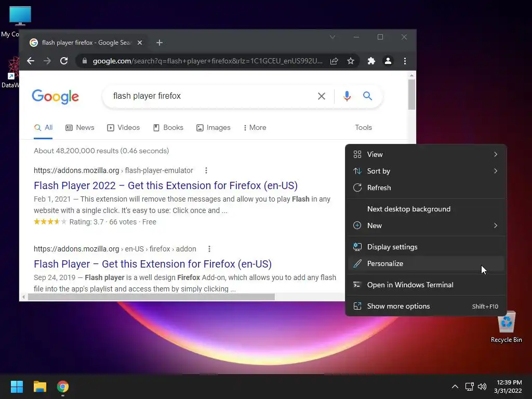The width and height of the screenshot is (532, 399).
Task: Open options for flash-player-emulator result
Action: (206, 170)
